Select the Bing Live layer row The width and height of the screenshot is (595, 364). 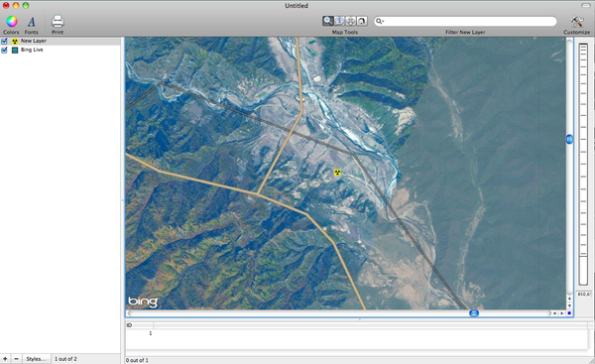click(x=60, y=51)
